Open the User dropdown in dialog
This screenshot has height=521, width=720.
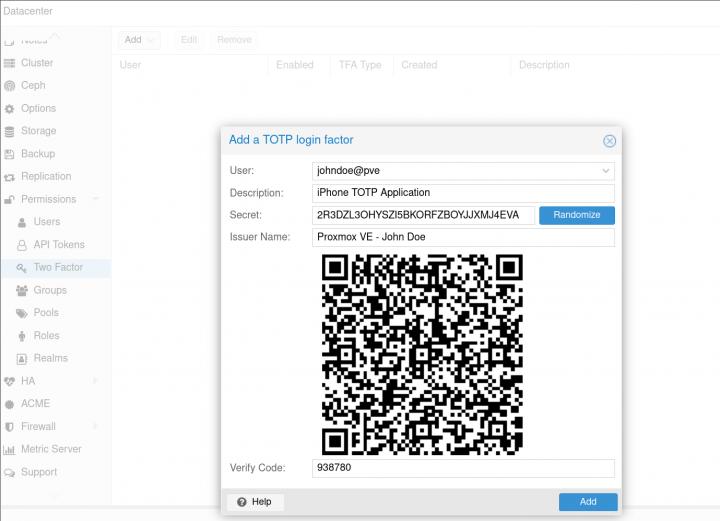tap(605, 171)
